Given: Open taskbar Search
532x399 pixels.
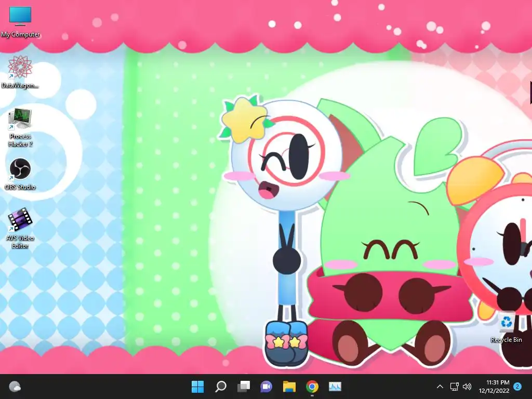Looking at the screenshot, I should 220,387.
